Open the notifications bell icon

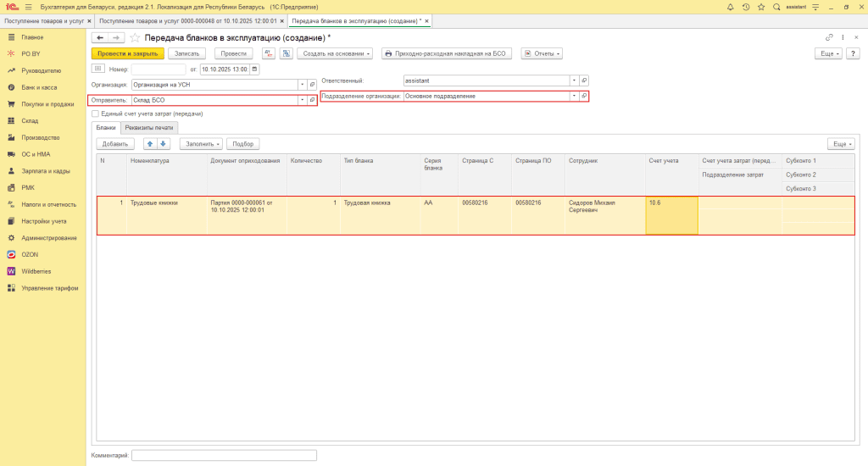pyautogui.click(x=730, y=7)
